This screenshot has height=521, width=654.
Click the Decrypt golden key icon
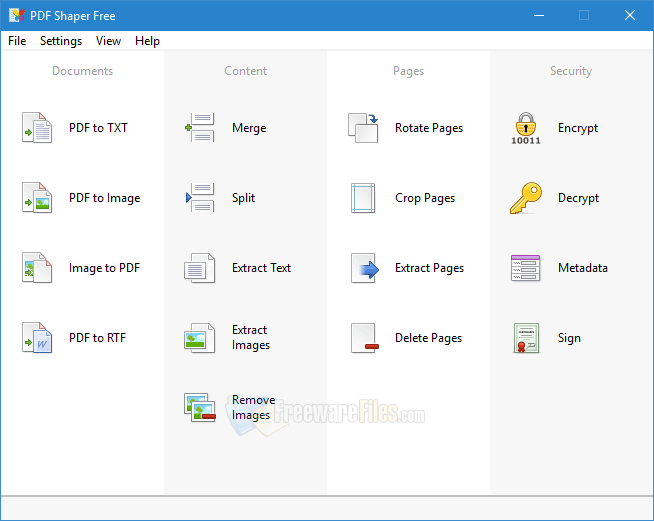(526, 198)
